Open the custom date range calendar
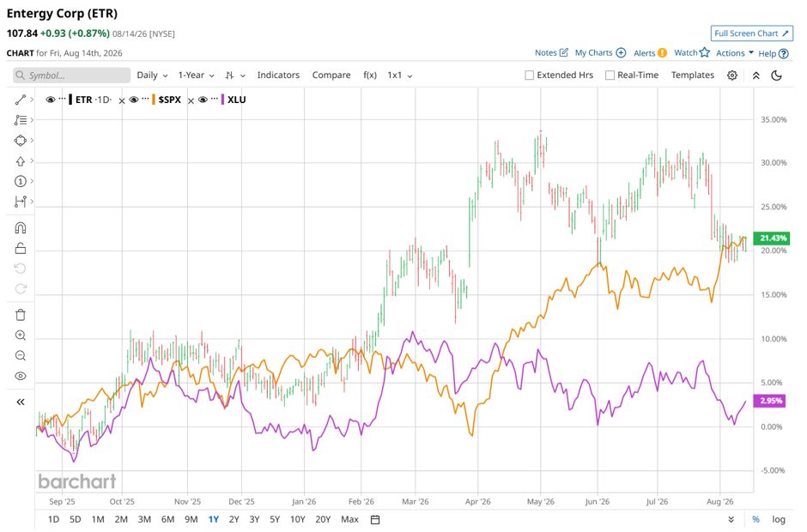This screenshot has width=807, height=532. [375, 520]
